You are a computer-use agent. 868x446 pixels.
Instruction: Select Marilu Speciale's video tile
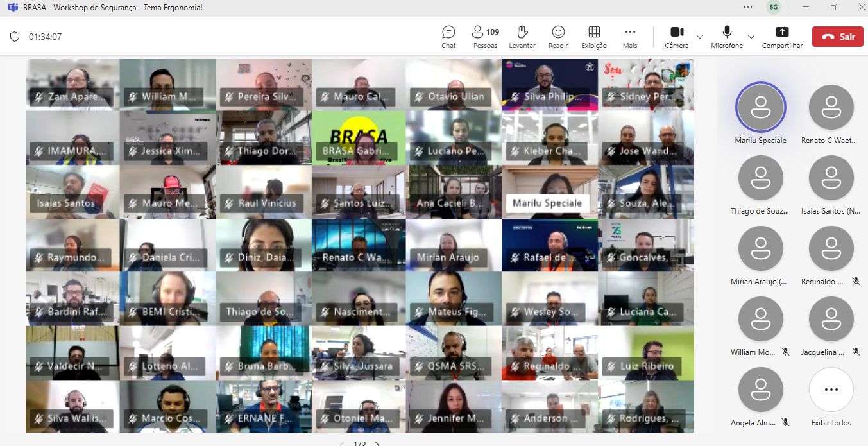(x=549, y=192)
